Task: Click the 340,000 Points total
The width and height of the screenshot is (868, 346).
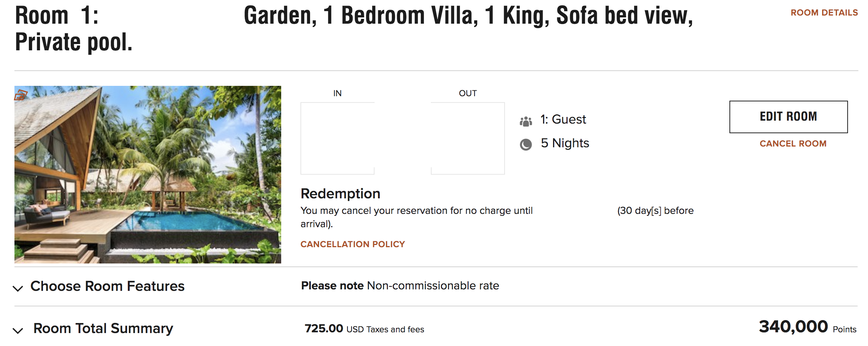Action: [x=807, y=327]
